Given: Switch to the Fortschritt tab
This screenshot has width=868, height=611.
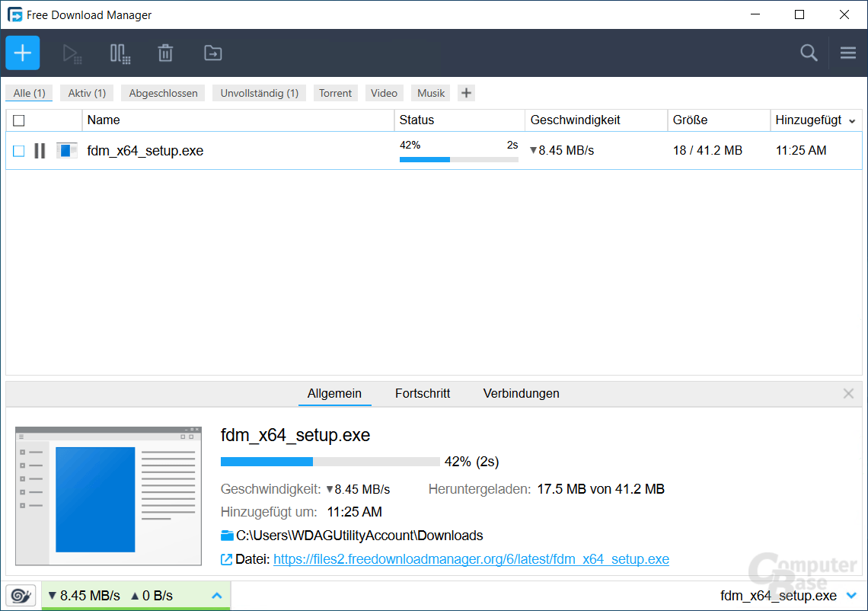Looking at the screenshot, I should (423, 393).
